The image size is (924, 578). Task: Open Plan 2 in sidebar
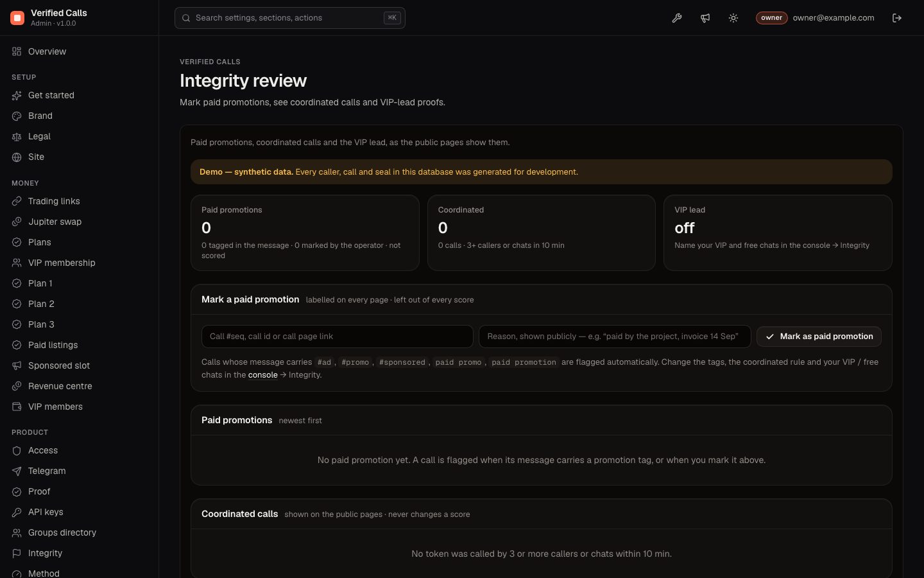[80, 304]
